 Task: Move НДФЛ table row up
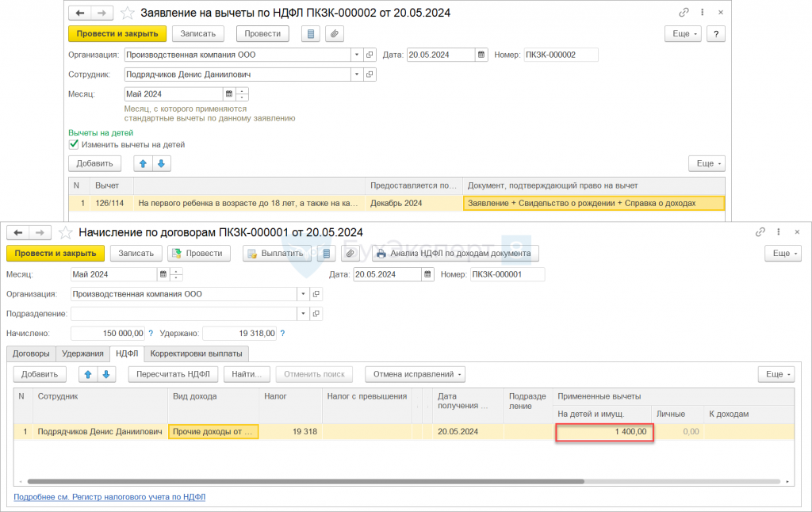tap(88, 374)
